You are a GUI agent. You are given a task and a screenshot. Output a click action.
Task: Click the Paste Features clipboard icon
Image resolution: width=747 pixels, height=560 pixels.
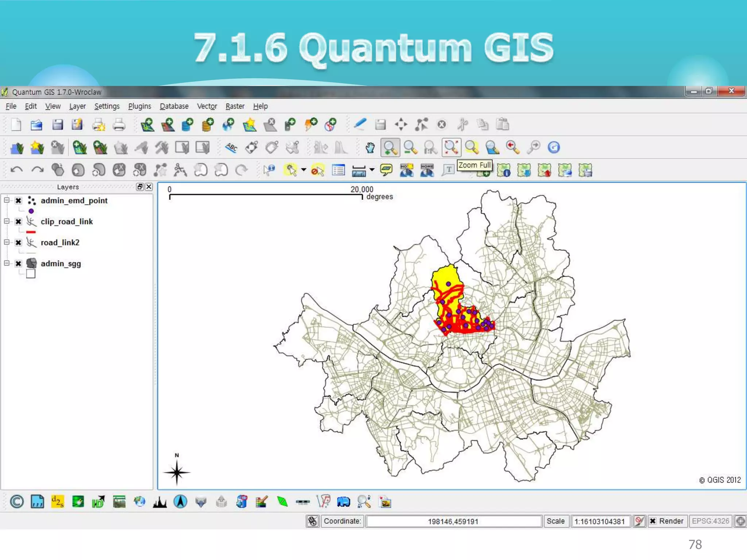pyautogui.click(x=502, y=125)
